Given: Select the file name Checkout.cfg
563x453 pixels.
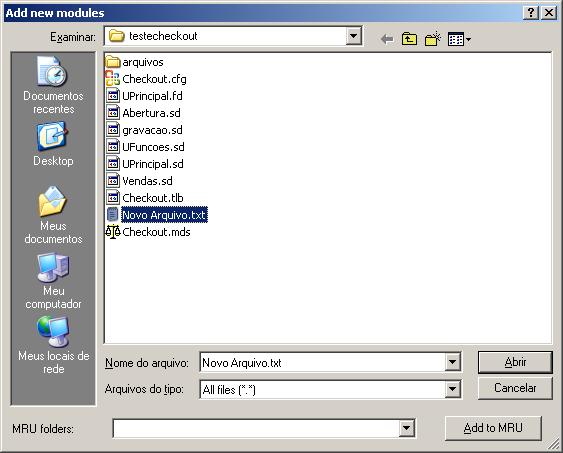Looking at the screenshot, I should [x=154, y=79].
